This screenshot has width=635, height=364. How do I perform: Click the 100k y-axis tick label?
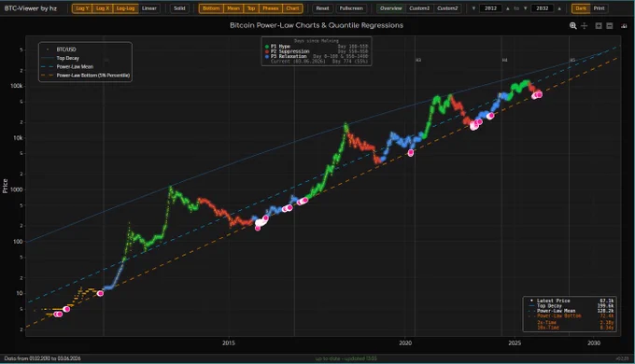pyautogui.click(x=17, y=86)
